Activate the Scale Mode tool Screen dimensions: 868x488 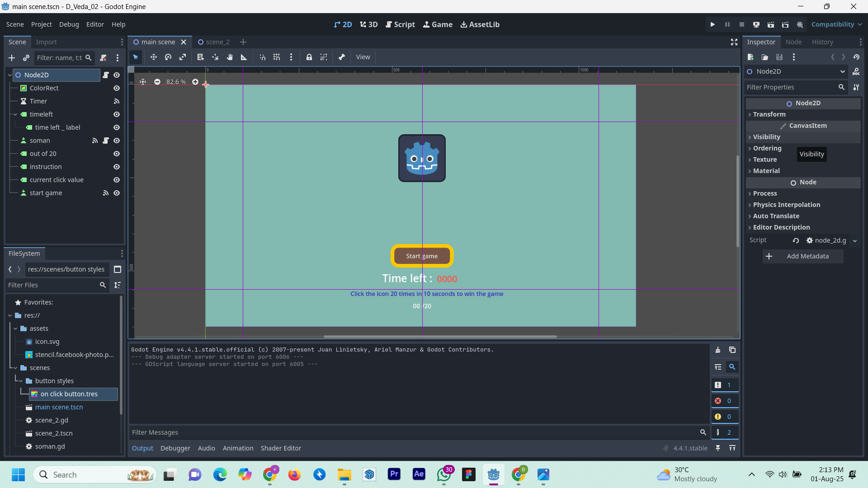tap(183, 57)
